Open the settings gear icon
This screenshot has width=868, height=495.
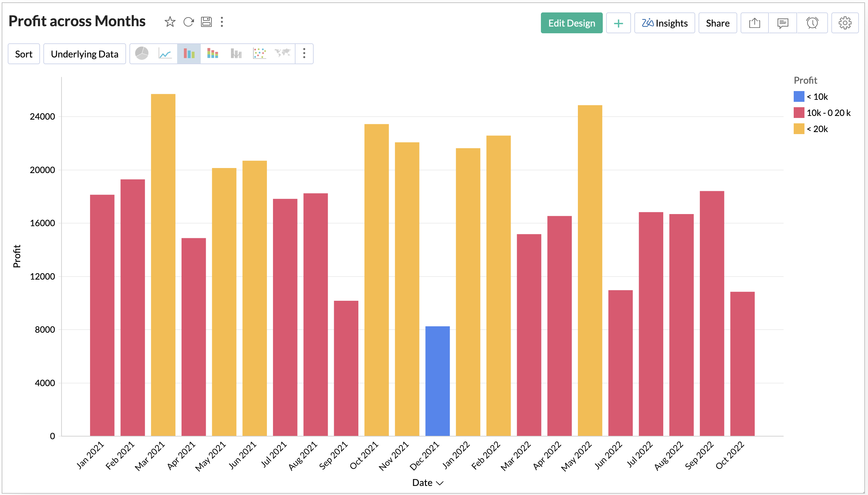(x=844, y=23)
